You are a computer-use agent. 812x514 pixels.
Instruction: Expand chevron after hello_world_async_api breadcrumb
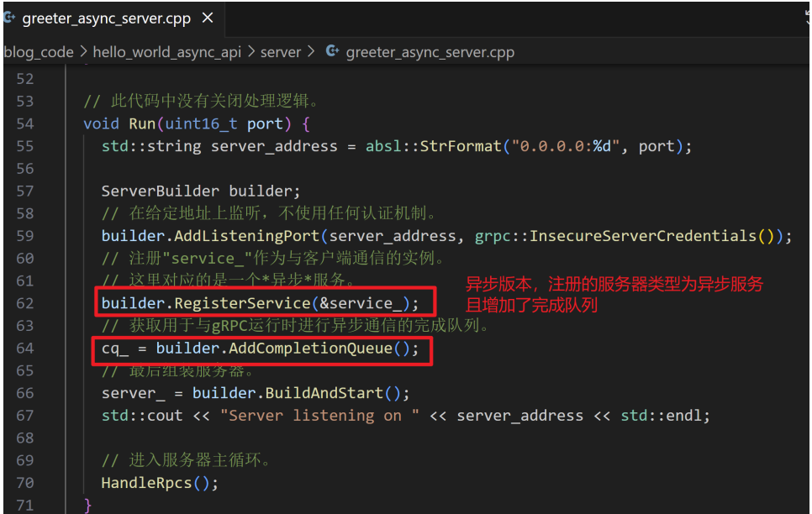(250, 52)
